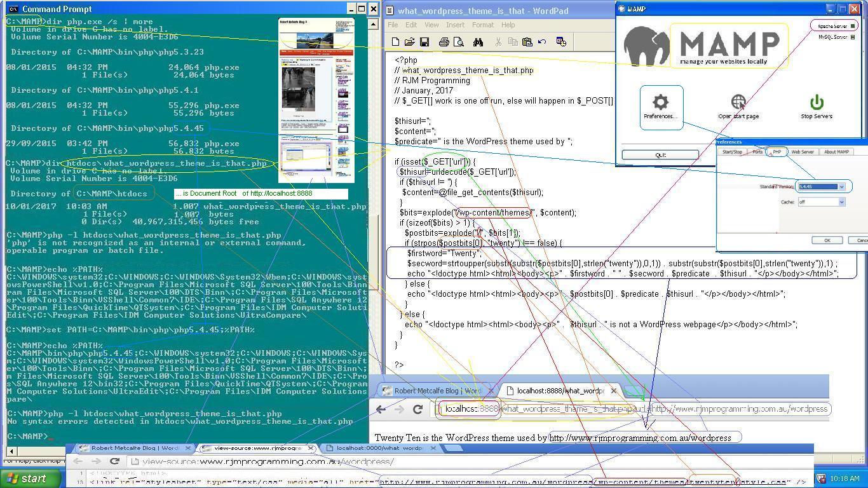Click the tray icon beside the clock
The image size is (868, 488).
[820, 478]
